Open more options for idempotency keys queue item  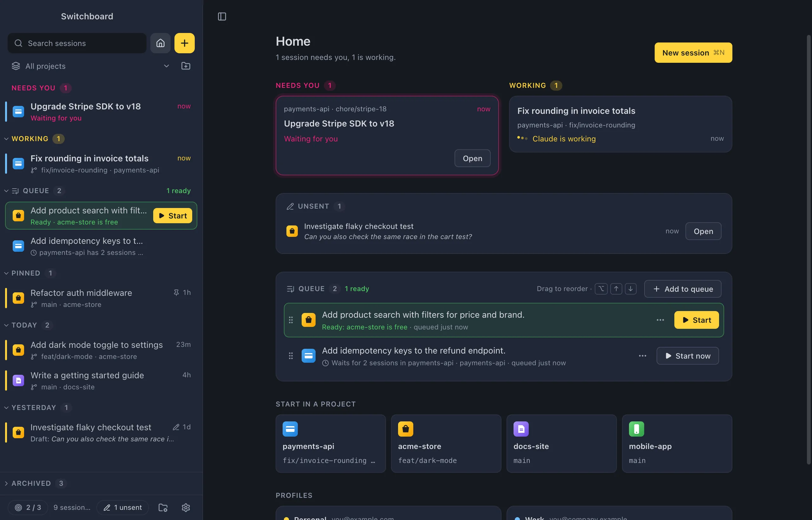pos(642,356)
